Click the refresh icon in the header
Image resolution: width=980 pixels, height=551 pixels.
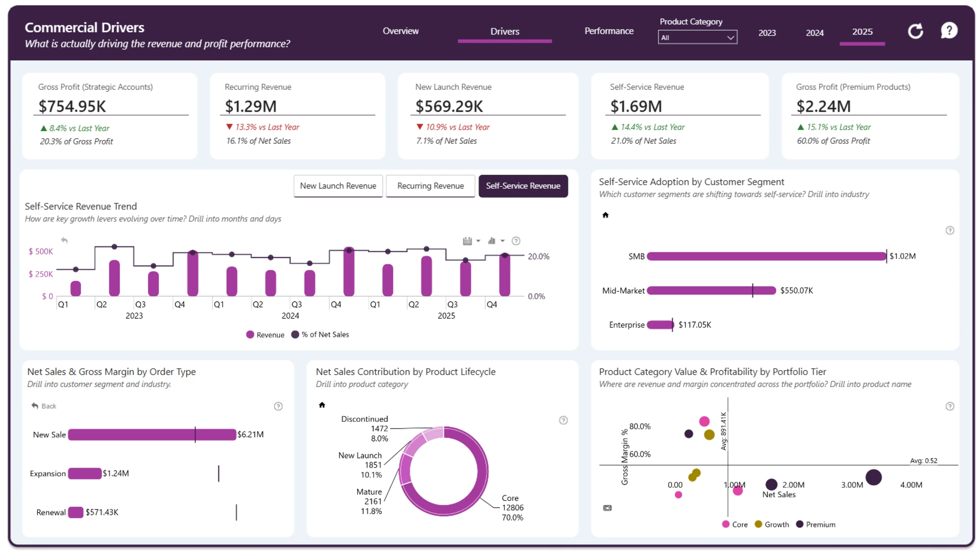pyautogui.click(x=916, y=31)
